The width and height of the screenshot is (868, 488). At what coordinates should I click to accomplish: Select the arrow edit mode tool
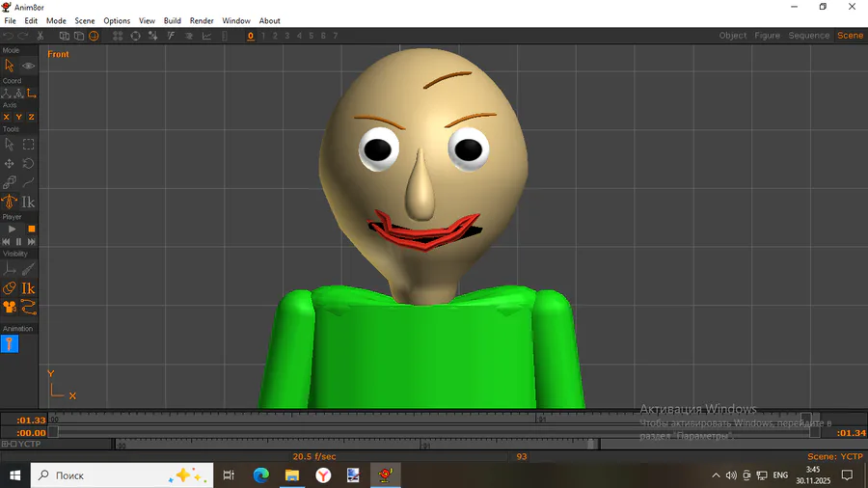click(9, 66)
